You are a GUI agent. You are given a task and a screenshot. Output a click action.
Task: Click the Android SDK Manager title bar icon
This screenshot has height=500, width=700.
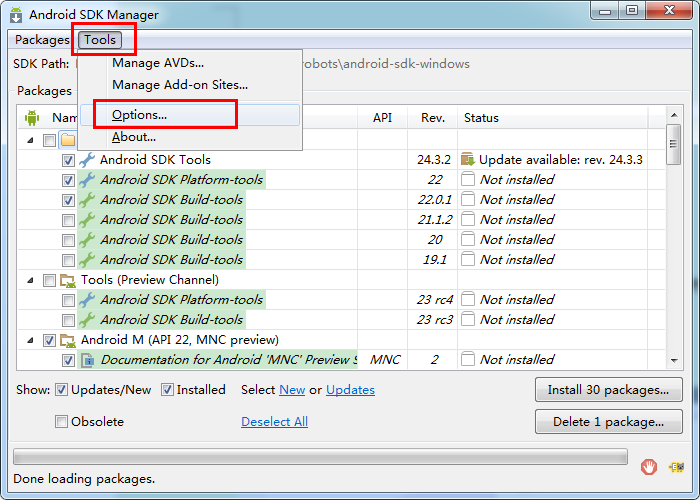(x=16, y=14)
